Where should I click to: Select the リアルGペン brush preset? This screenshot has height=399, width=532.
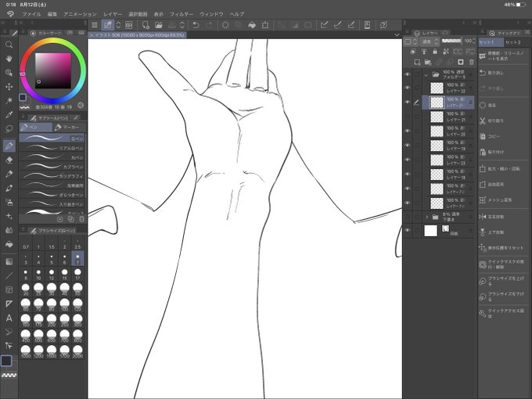click(52, 148)
